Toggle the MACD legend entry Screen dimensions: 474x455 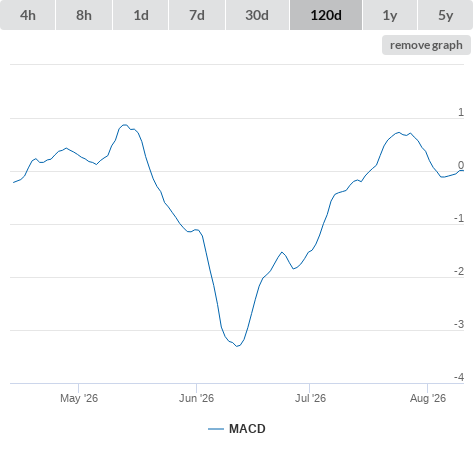[237, 429]
